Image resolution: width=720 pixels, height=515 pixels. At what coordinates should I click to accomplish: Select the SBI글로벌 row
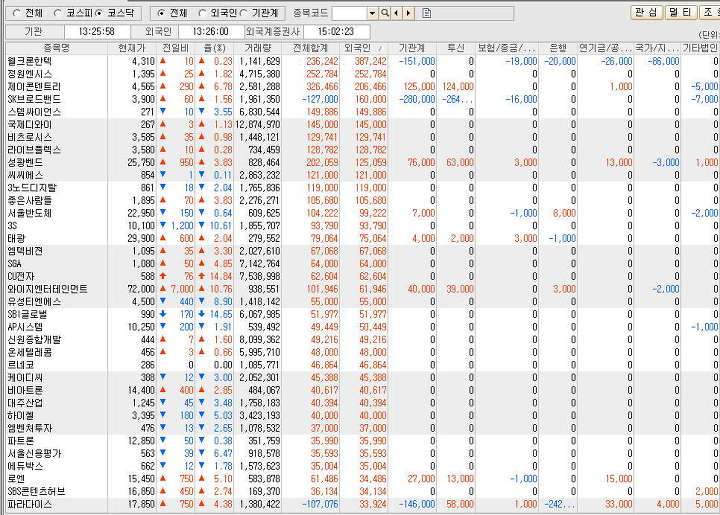click(363, 315)
